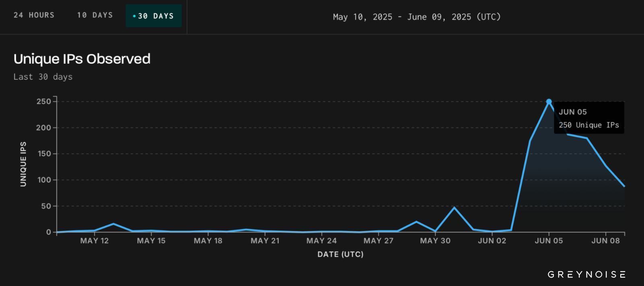Click the MAY 21 x-axis label

point(265,241)
